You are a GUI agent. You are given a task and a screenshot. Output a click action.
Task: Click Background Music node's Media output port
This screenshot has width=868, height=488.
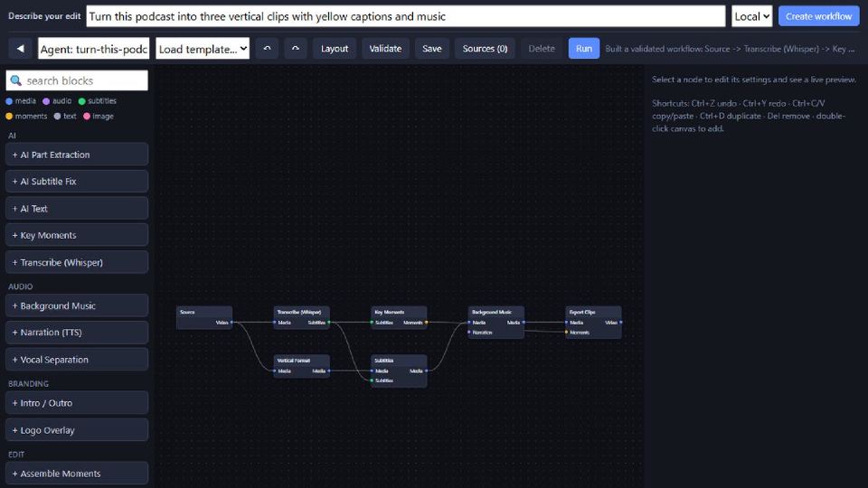click(x=524, y=322)
